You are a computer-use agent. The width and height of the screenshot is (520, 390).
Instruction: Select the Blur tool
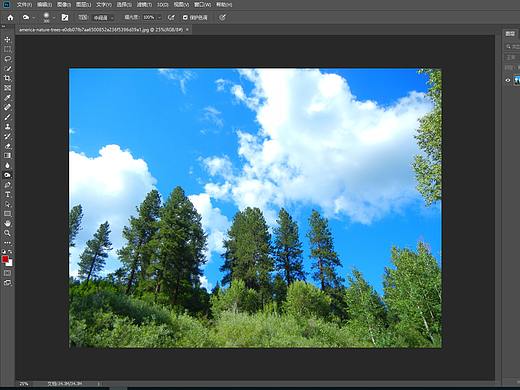point(7,165)
